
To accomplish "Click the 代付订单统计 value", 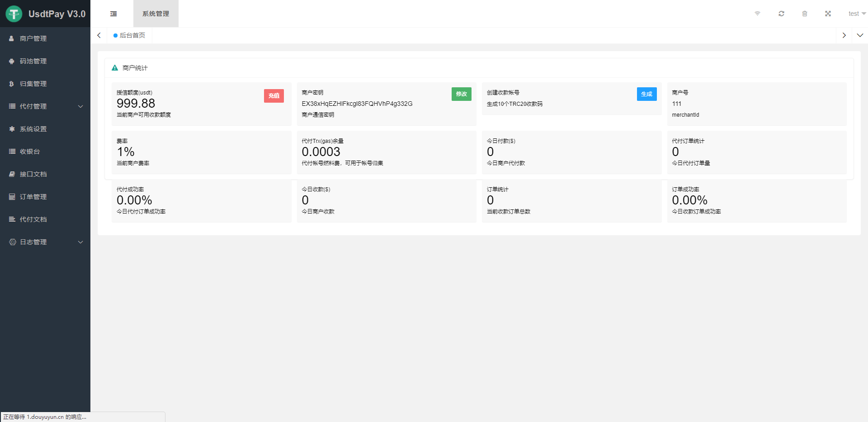I will (x=675, y=152).
